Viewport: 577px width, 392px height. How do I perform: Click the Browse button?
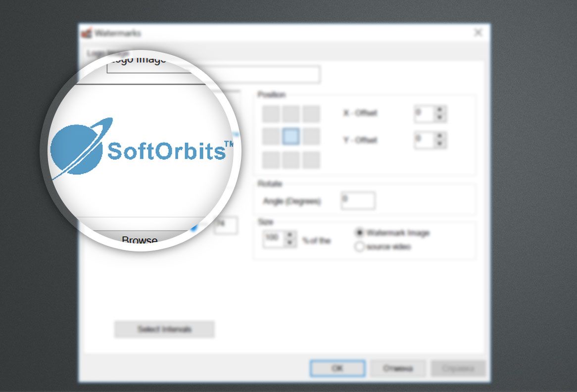[140, 240]
